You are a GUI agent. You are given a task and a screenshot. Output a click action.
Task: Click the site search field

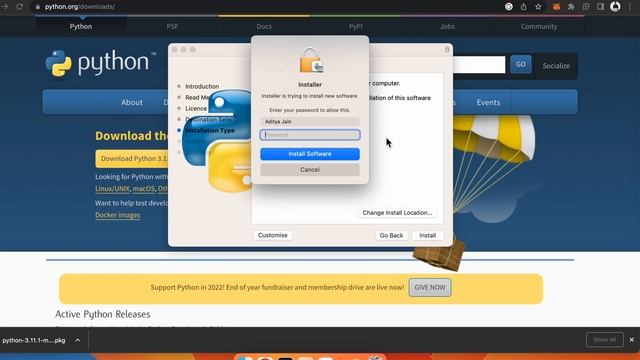click(478, 64)
